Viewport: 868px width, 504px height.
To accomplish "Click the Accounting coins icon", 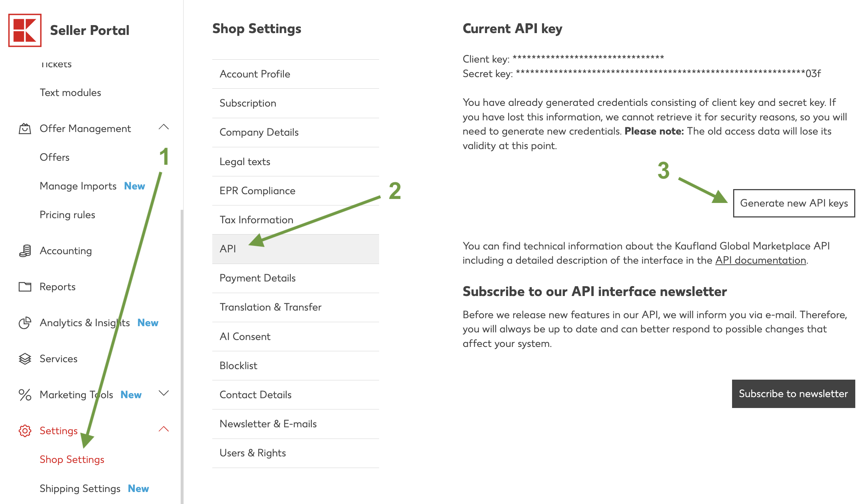I will (x=25, y=251).
